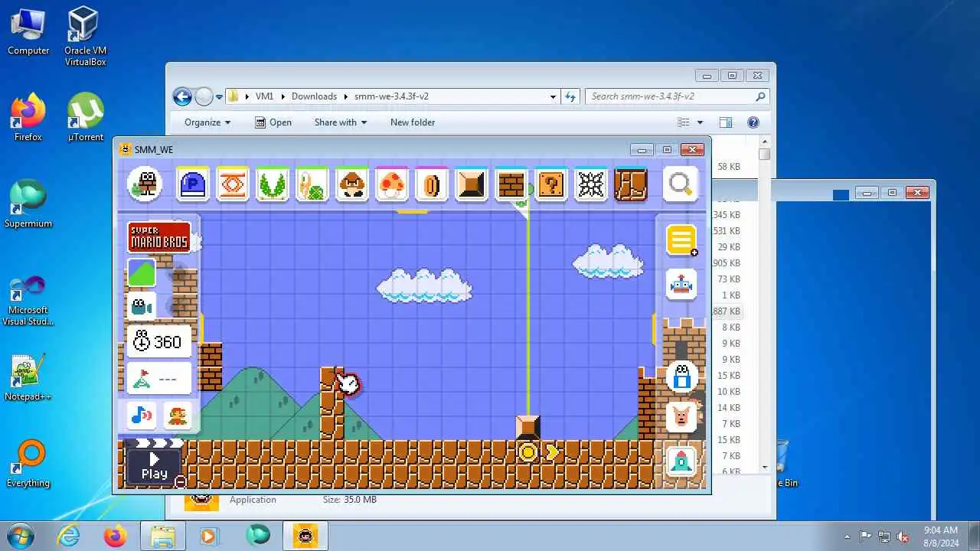This screenshot has width=980, height=551.
Task: Select the spike trap tile
Action: pos(591,184)
